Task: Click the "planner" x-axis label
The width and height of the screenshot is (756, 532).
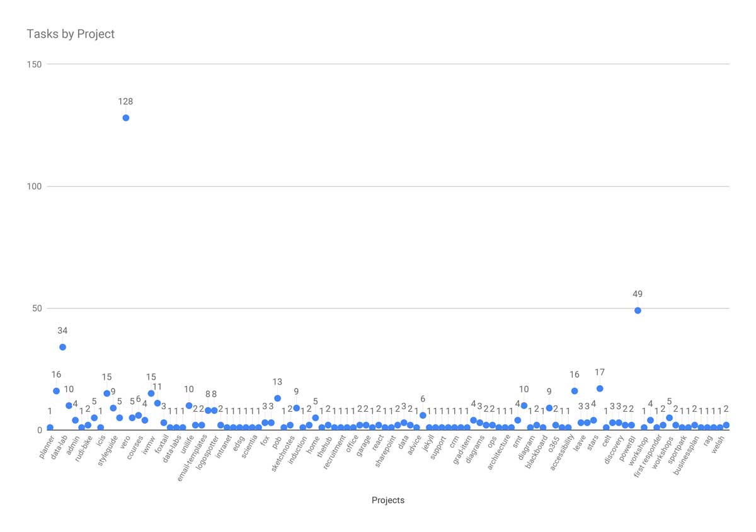Action: click(47, 446)
